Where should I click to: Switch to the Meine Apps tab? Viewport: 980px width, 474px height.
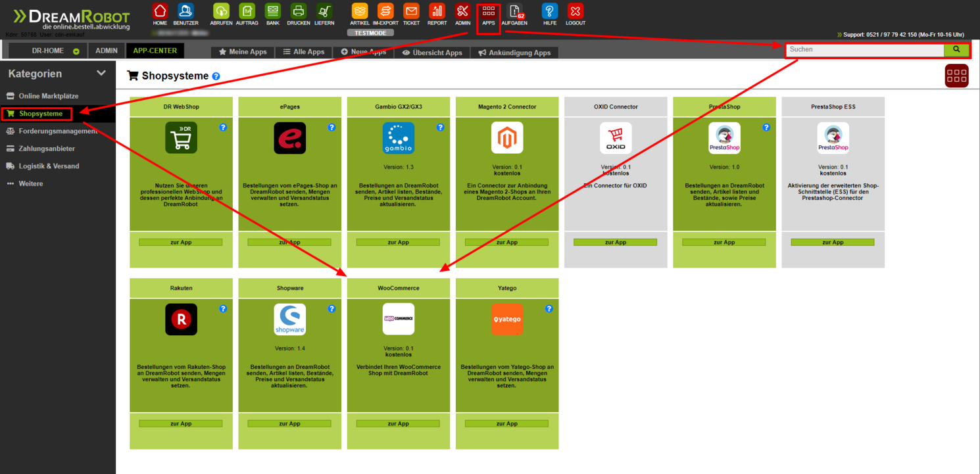coord(243,52)
